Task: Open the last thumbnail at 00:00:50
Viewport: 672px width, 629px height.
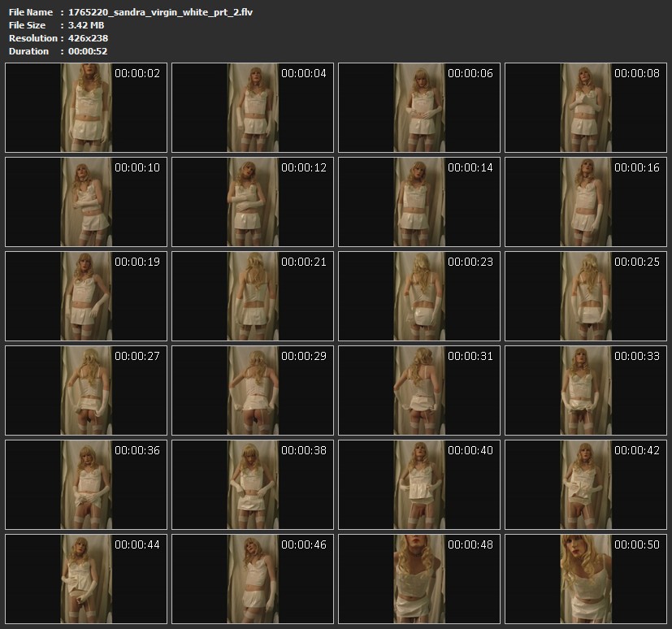Action: point(586,578)
